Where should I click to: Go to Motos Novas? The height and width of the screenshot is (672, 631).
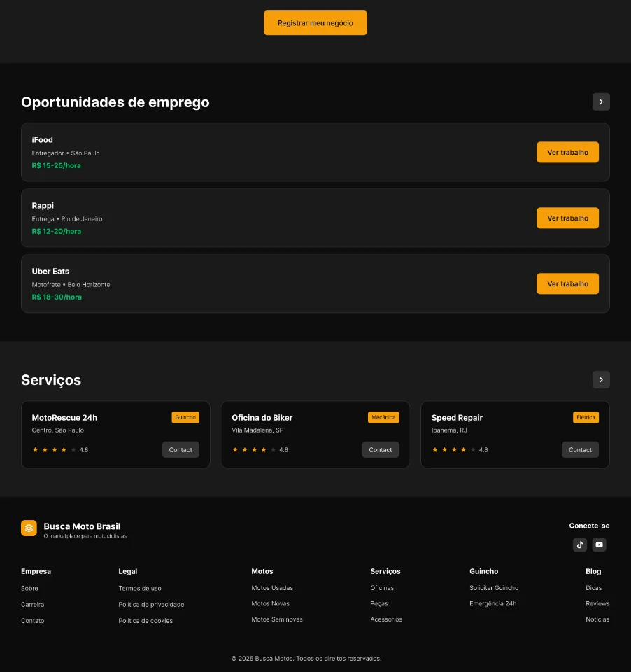(270, 604)
